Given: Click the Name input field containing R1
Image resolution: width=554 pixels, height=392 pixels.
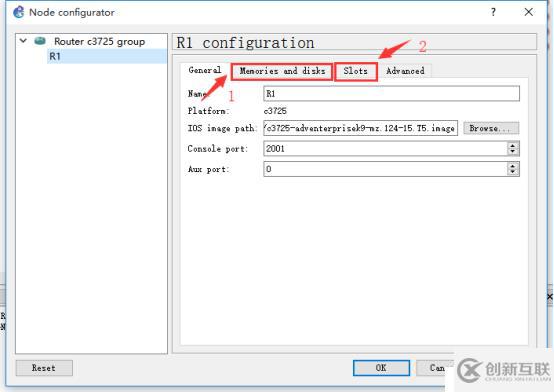Looking at the screenshot, I should [x=391, y=94].
